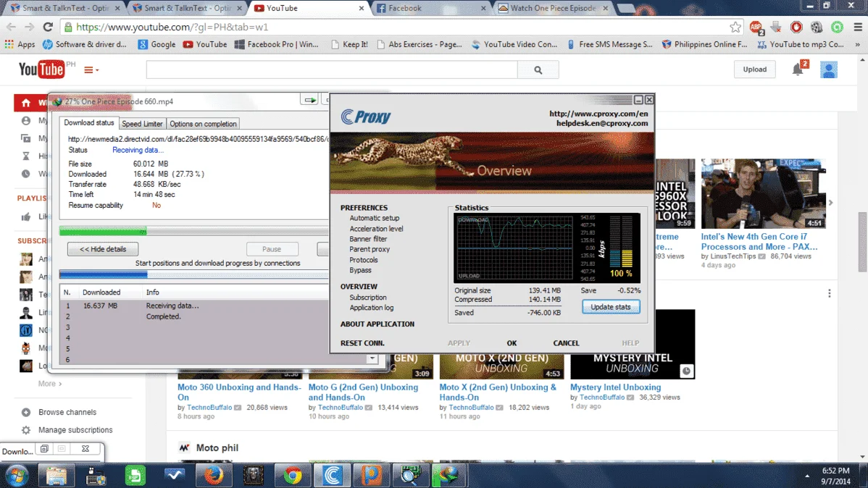Screen dimensions: 868x488
Task: Click the Update stats button
Action: tap(611, 307)
